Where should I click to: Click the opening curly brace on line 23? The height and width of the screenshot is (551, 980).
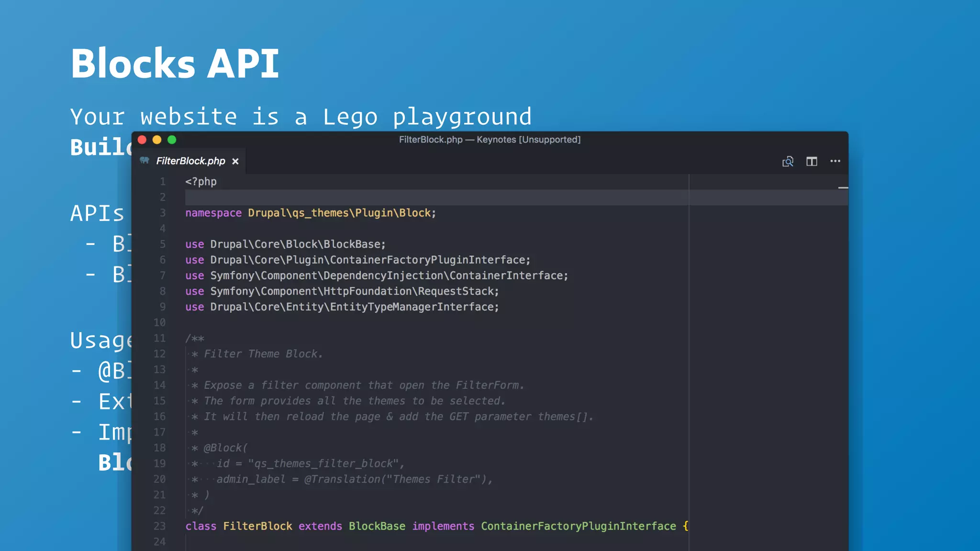pyautogui.click(x=686, y=526)
